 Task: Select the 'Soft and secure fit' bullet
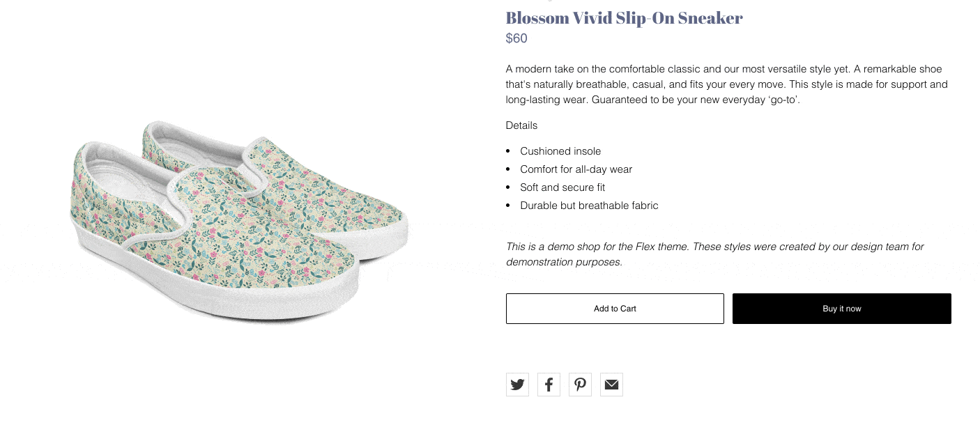[562, 187]
